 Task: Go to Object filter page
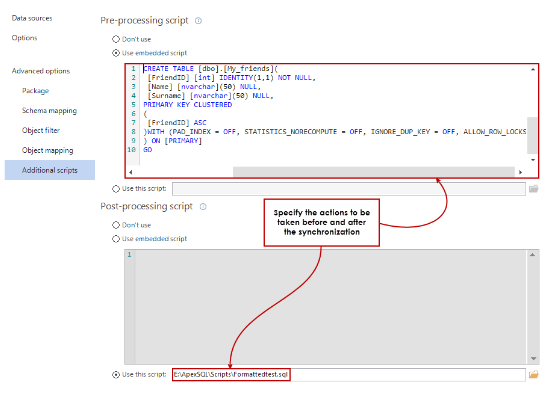point(41,130)
